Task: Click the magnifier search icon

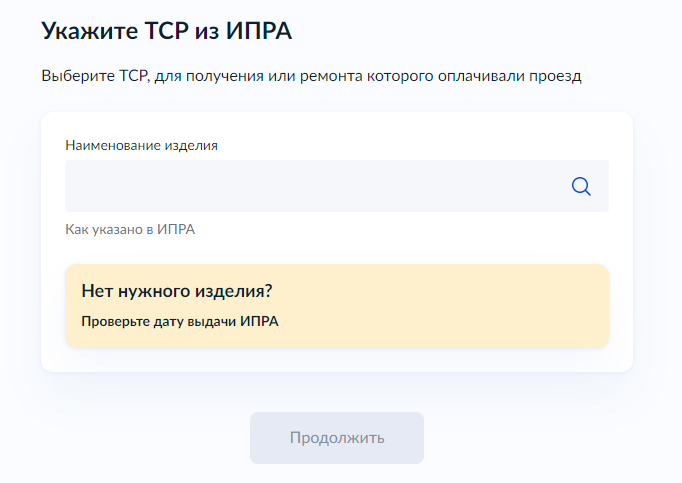Action: pyautogui.click(x=581, y=186)
